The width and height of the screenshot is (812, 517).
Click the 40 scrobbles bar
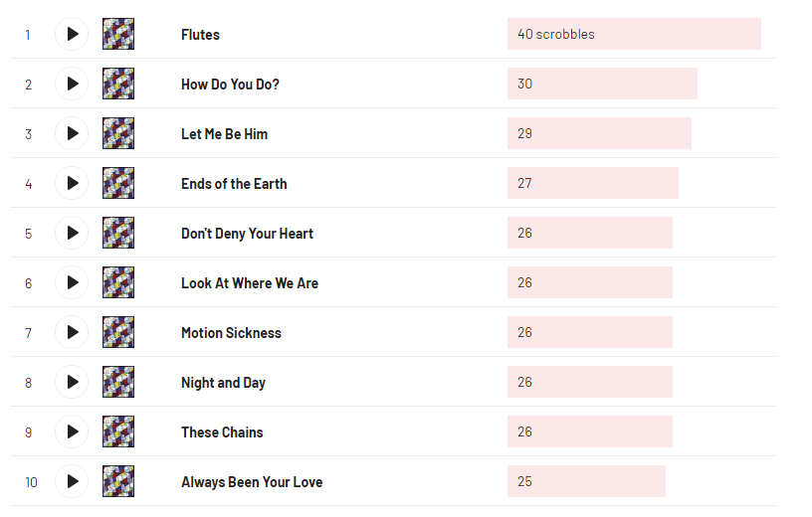click(633, 34)
